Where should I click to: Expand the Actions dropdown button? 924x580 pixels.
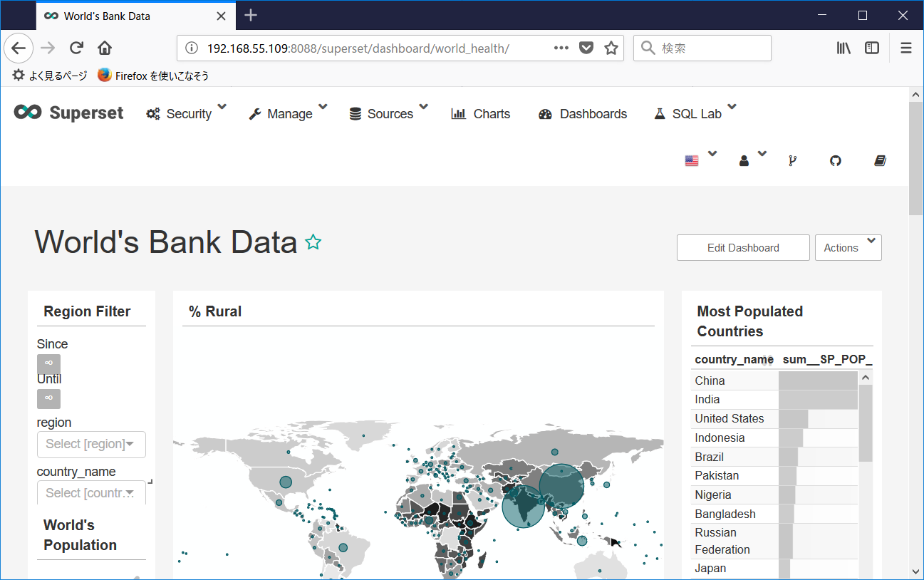pos(848,248)
